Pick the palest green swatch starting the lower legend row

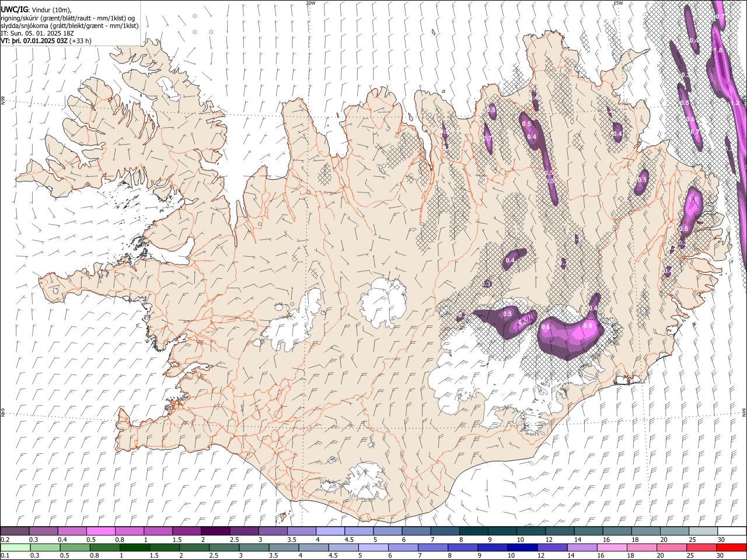(x=15, y=548)
